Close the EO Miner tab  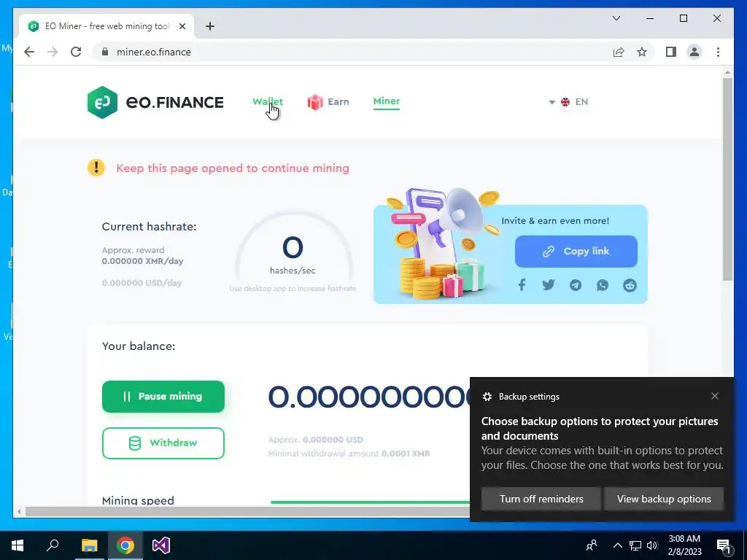[x=182, y=26]
